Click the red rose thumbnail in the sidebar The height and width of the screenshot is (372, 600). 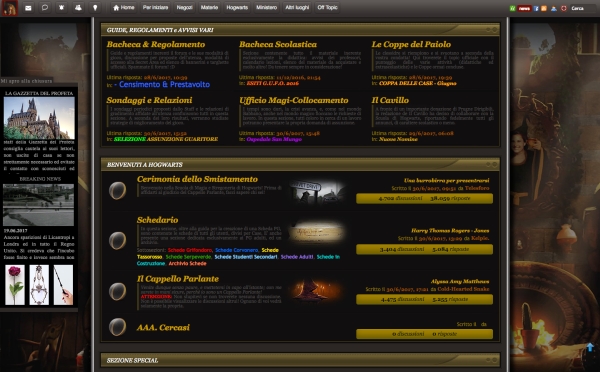pos(15,285)
